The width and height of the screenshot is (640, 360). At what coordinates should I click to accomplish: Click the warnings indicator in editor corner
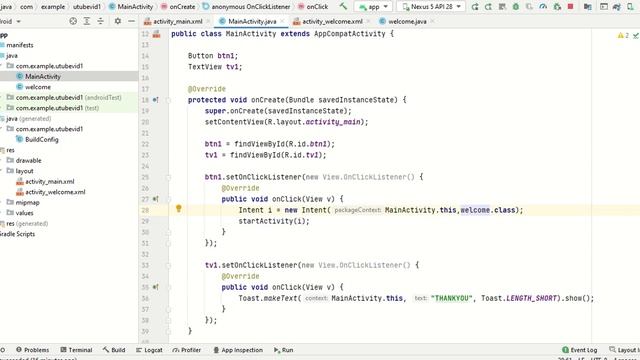(623, 36)
